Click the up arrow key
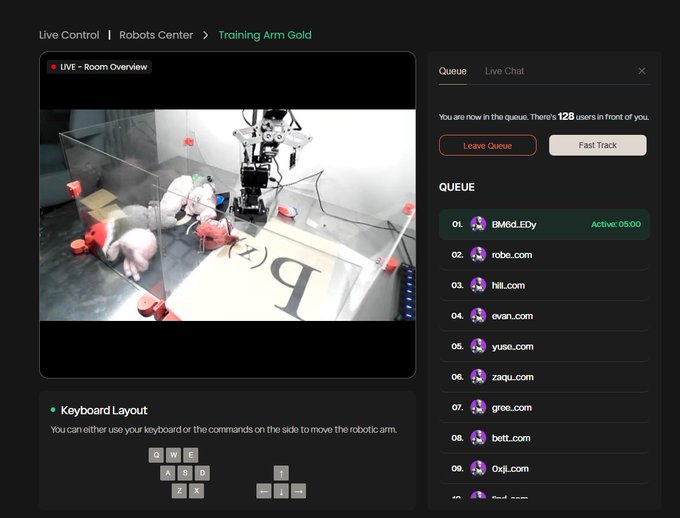The width and height of the screenshot is (680, 518). [x=281, y=473]
